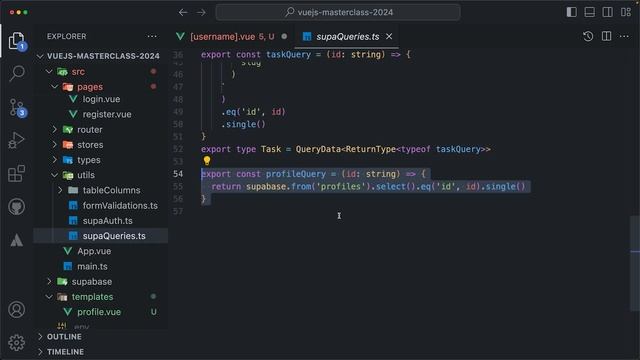The image size is (640, 360).
Task: Open editor More Actions ellipsis
Action: [x=624, y=36]
